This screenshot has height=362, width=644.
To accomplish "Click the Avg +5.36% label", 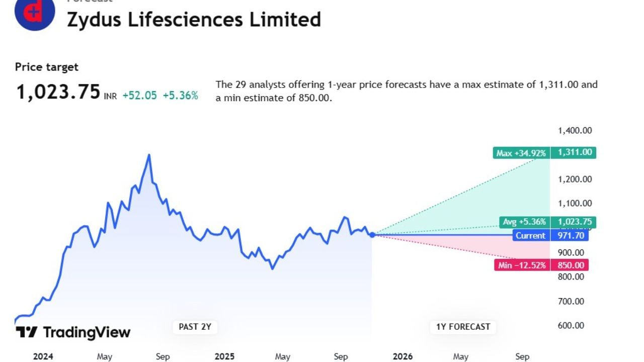I will pyautogui.click(x=524, y=222).
